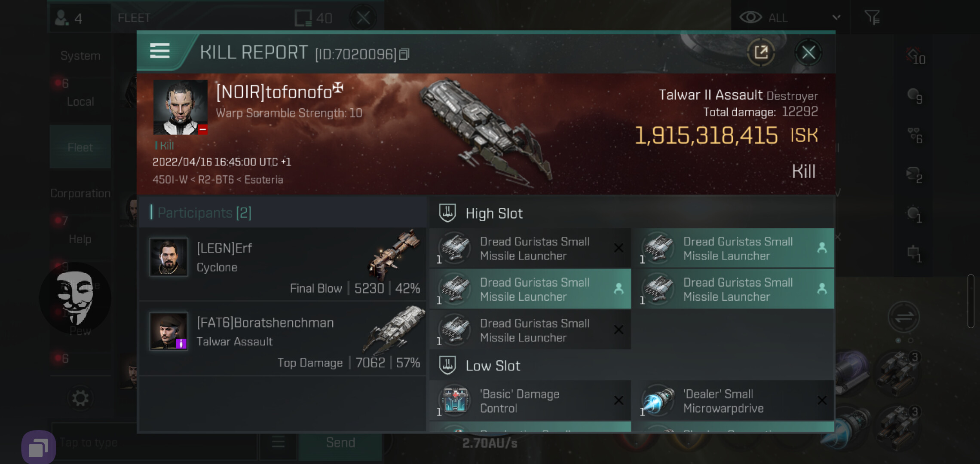The width and height of the screenshot is (980, 464).
Task: Send the chat message
Action: 340,442
